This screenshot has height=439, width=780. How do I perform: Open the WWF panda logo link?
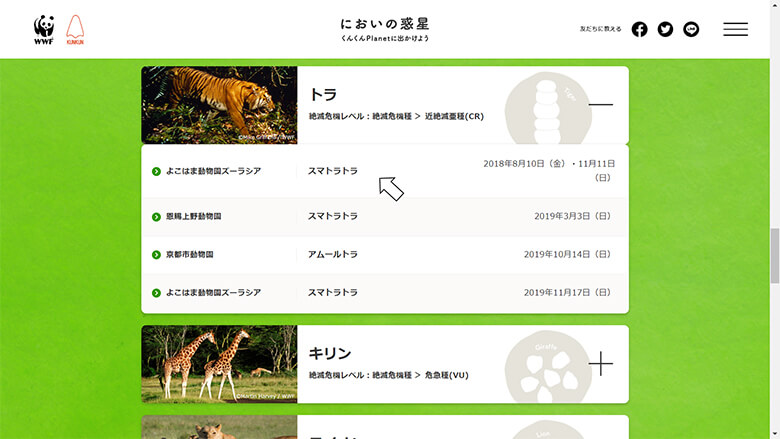pyautogui.click(x=44, y=29)
